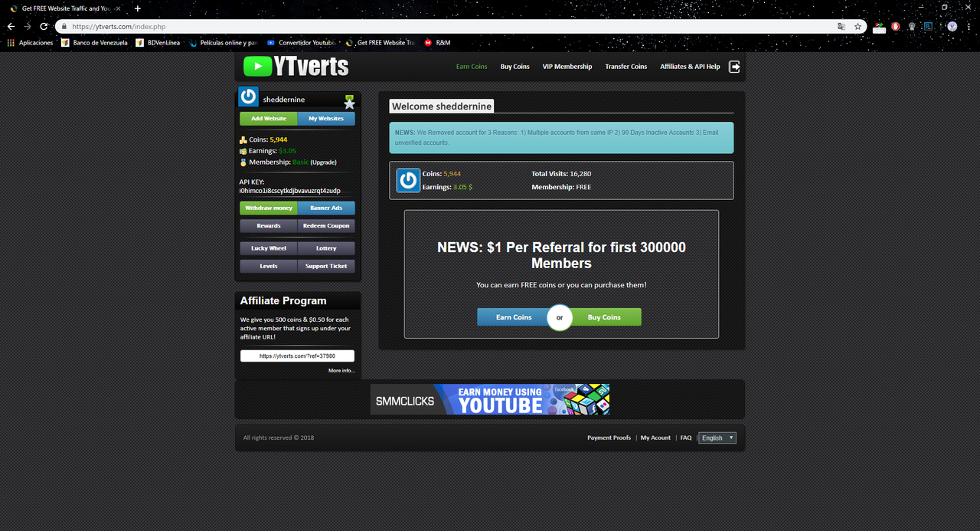Click the browser address bar URL
The width and height of the screenshot is (980, 531).
point(119,26)
